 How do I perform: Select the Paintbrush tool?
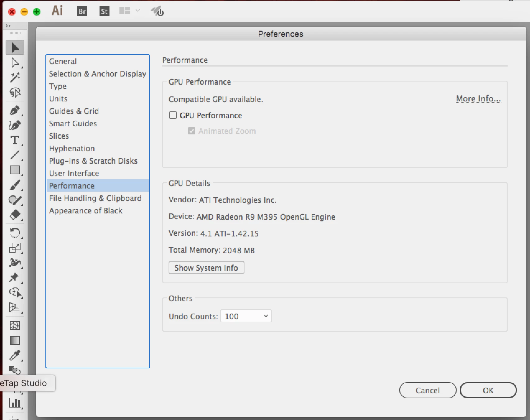15,185
